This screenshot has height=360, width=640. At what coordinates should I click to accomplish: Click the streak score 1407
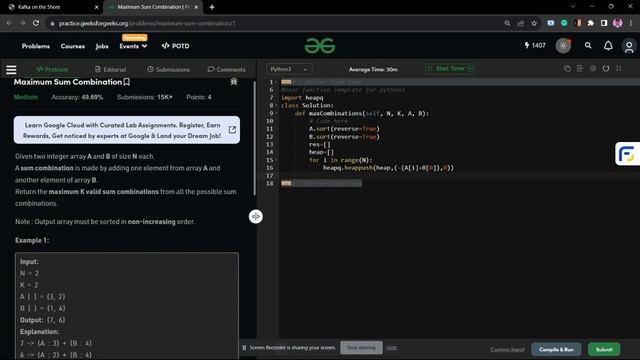(535, 46)
